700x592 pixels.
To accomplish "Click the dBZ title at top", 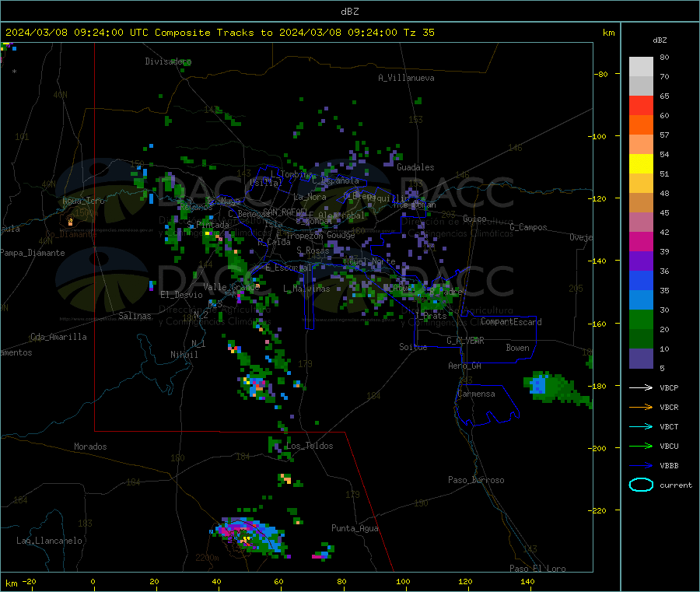I will 349,11.
